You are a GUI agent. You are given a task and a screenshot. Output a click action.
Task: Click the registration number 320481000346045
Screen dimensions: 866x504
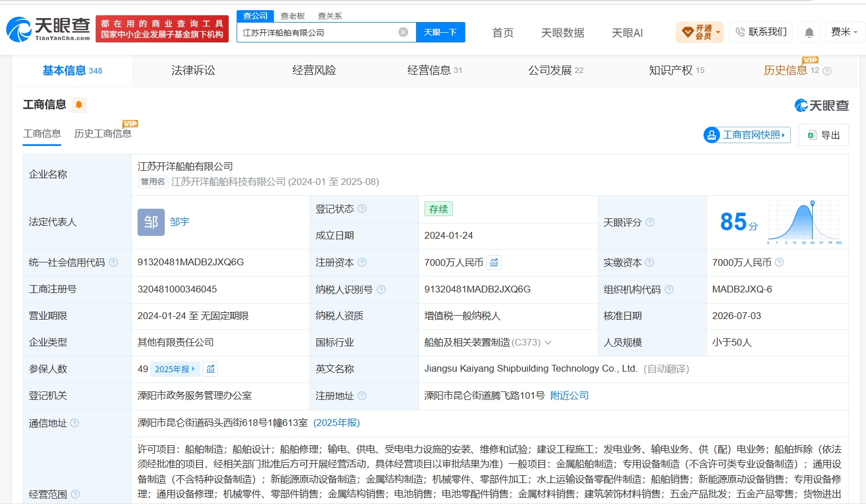point(177,290)
